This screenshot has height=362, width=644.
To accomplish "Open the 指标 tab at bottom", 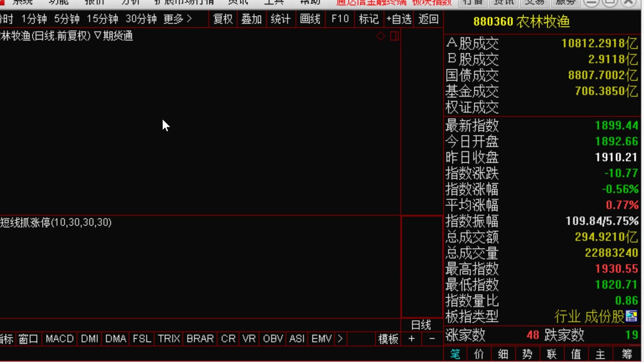I will point(6,339).
